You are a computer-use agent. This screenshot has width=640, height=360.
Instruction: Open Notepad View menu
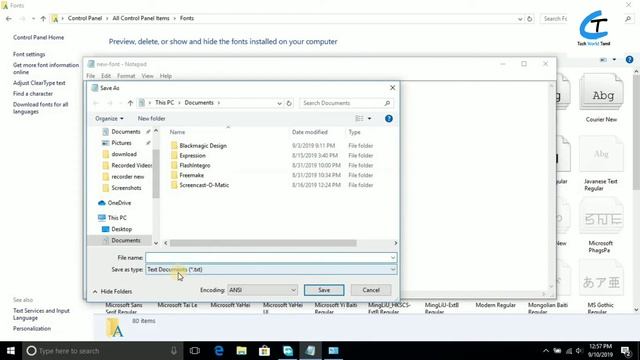[147, 76]
